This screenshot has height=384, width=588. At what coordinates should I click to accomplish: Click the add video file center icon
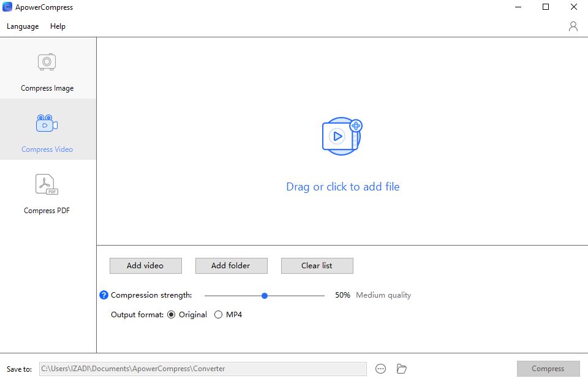coord(342,136)
